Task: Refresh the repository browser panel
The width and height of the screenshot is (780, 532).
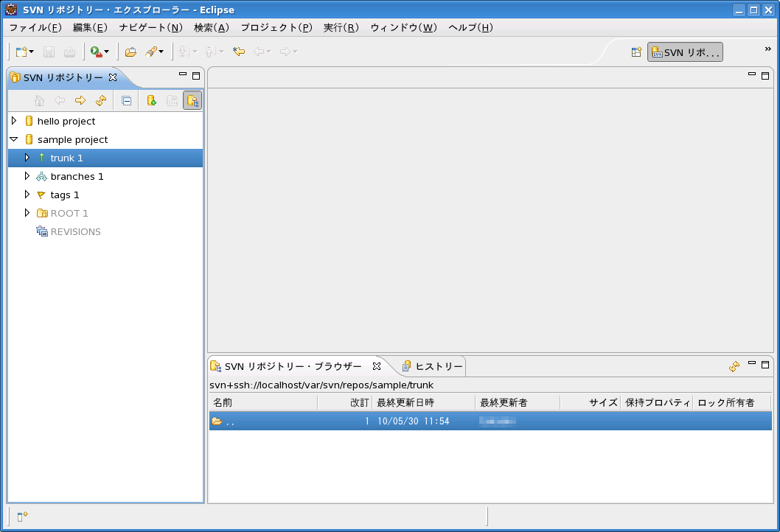Action: coord(734,366)
